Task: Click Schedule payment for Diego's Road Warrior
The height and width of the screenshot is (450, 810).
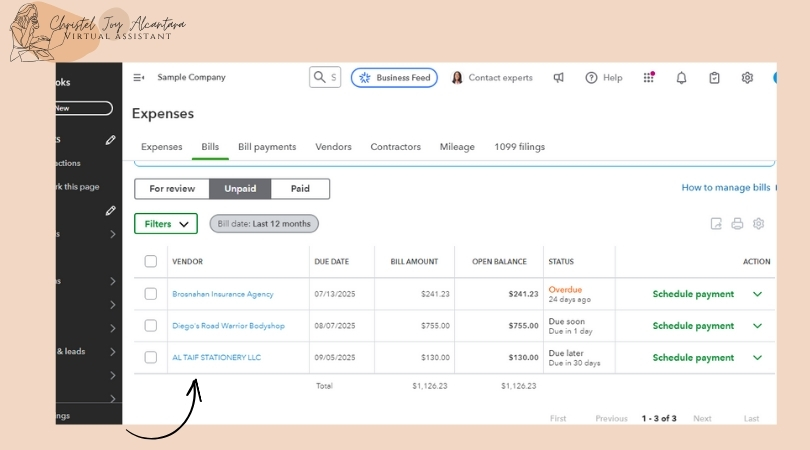Action: point(693,326)
